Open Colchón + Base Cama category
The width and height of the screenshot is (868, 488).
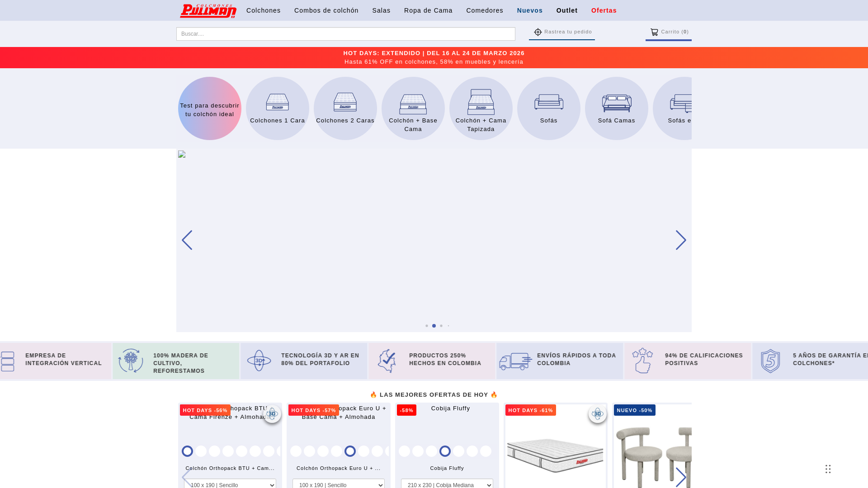413,108
